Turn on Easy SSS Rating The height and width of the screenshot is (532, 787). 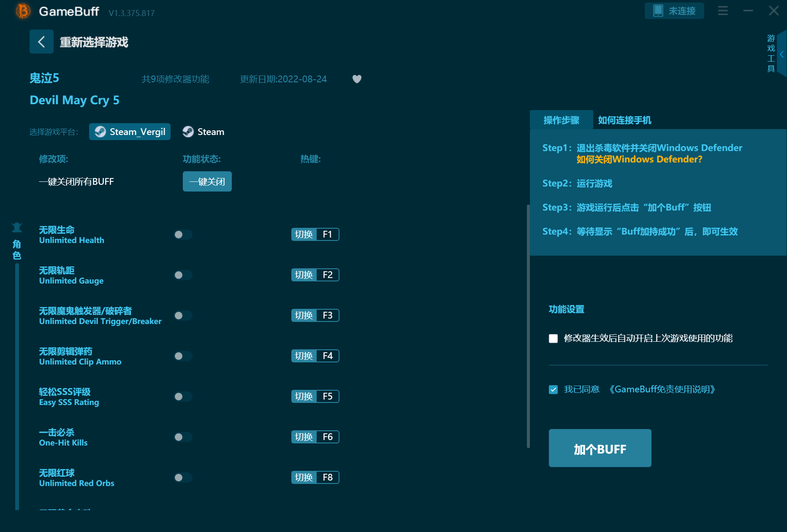pos(183,397)
